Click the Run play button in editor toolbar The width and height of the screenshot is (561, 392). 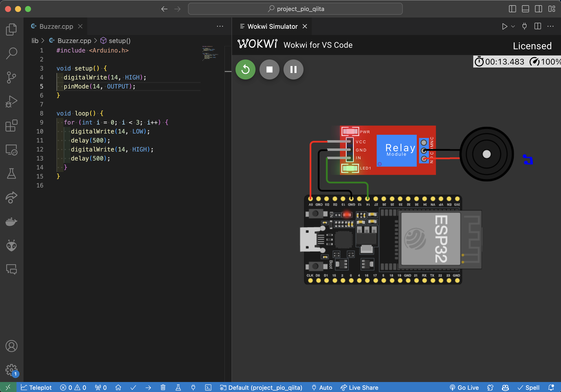505,26
